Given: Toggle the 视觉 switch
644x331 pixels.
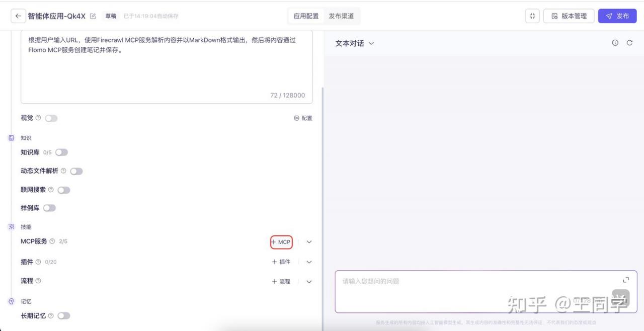Looking at the screenshot, I should pos(51,118).
